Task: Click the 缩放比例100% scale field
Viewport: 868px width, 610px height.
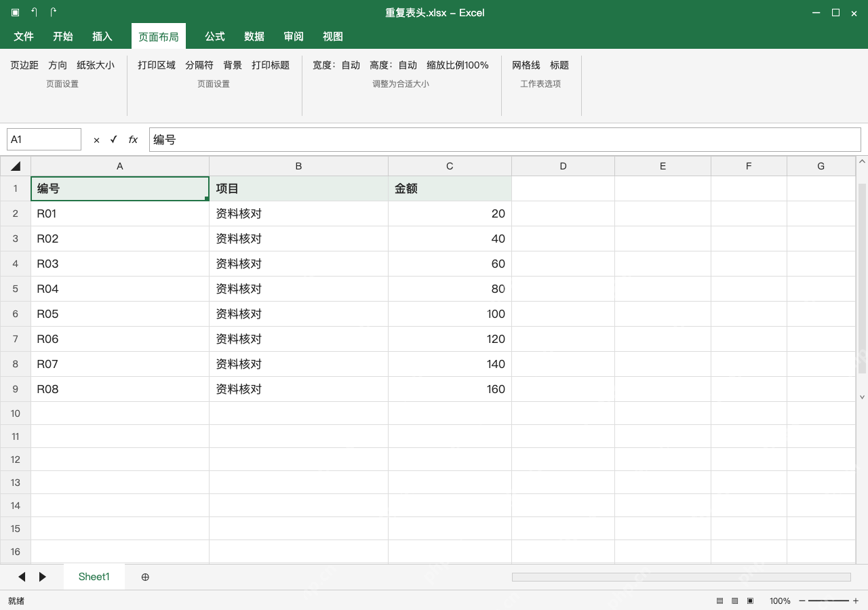Action: coord(458,65)
